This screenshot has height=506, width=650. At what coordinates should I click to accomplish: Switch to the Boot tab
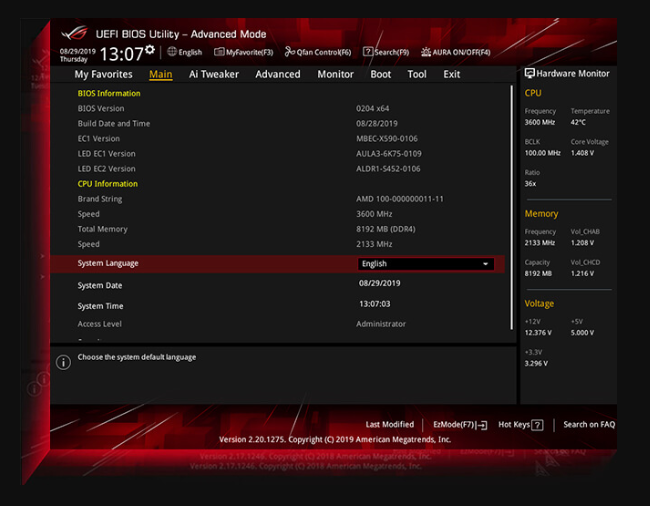(381, 74)
